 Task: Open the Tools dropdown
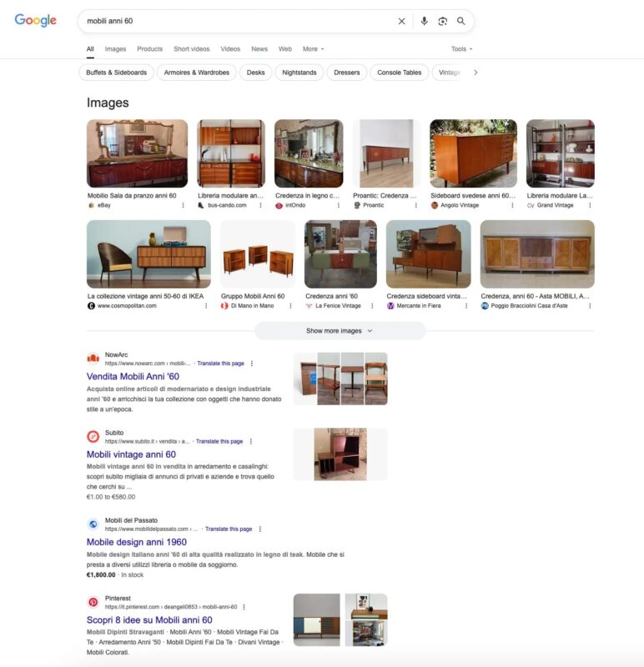pos(462,49)
